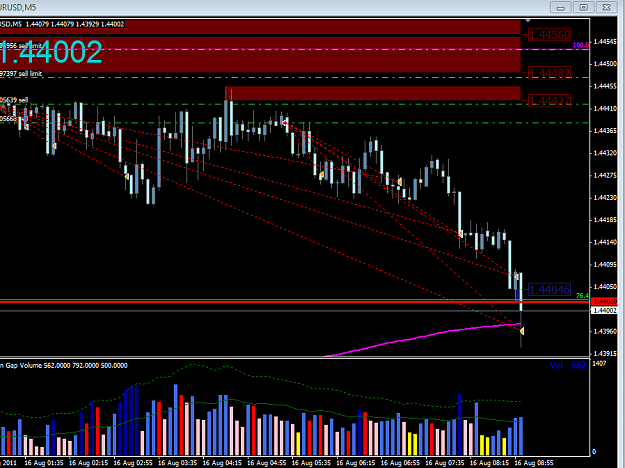Click the 16 Aug 01:35 time label
This screenshot has height=468, width=625.
click(44, 463)
